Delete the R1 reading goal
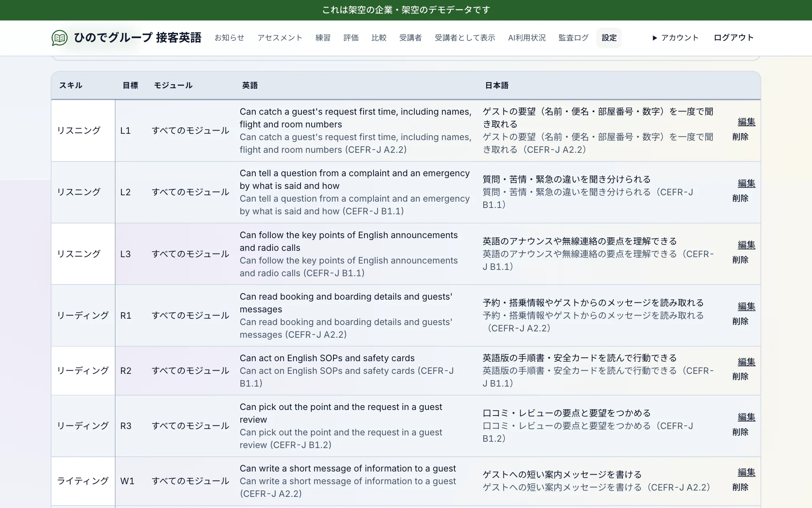This screenshot has width=812, height=508. (x=740, y=321)
